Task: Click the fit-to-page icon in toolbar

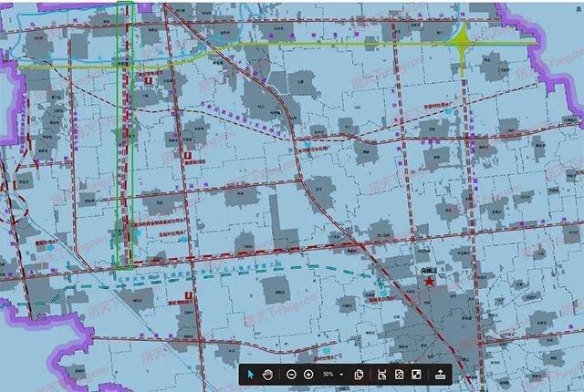Action: pyautogui.click(x=382, y=375)
